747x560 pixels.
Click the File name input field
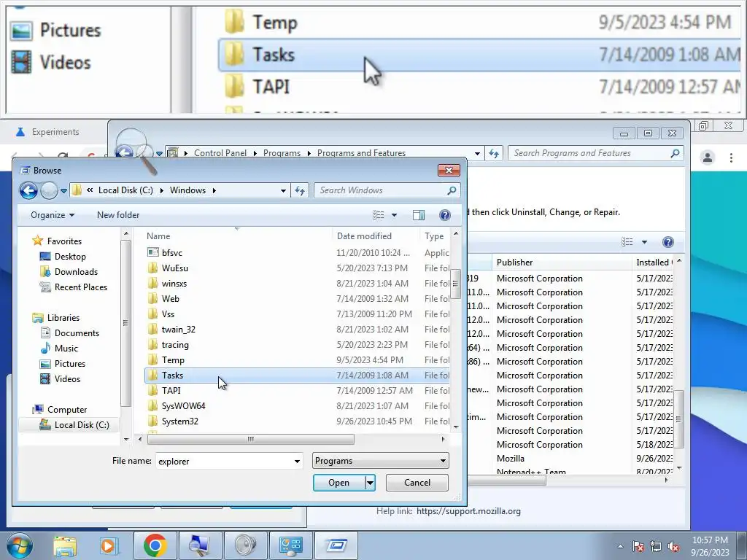pos(224,461)
